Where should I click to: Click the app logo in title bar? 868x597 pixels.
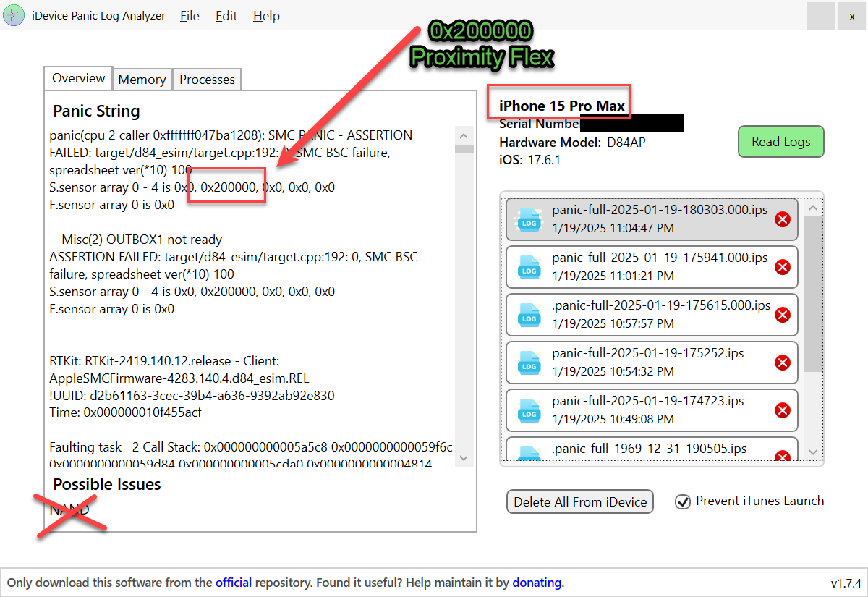[x=13, y=16]
